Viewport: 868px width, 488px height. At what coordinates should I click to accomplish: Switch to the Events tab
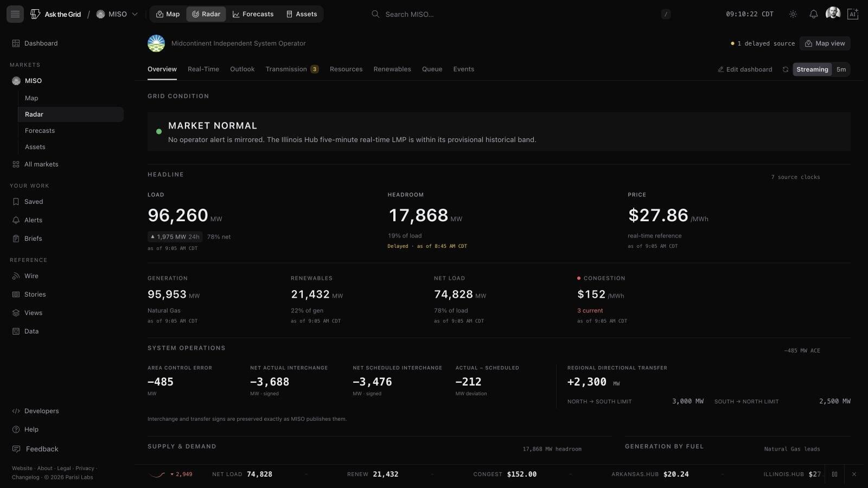(463, 69)
